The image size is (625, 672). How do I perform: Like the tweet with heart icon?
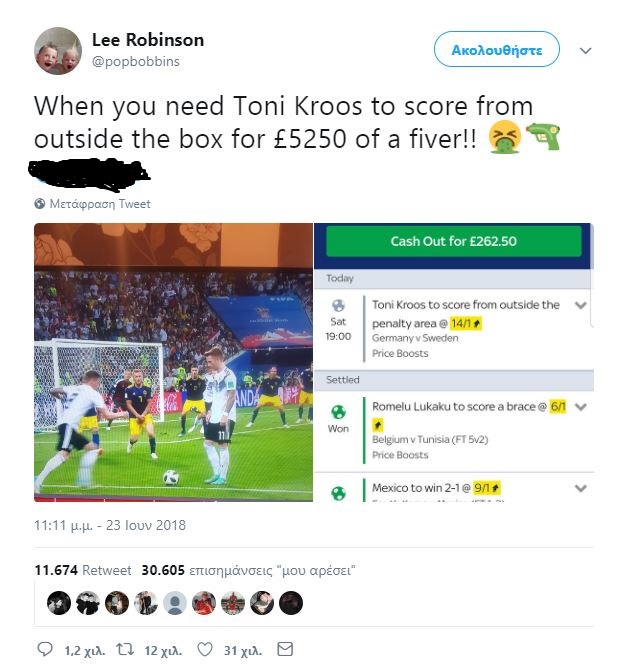[205, 649]
